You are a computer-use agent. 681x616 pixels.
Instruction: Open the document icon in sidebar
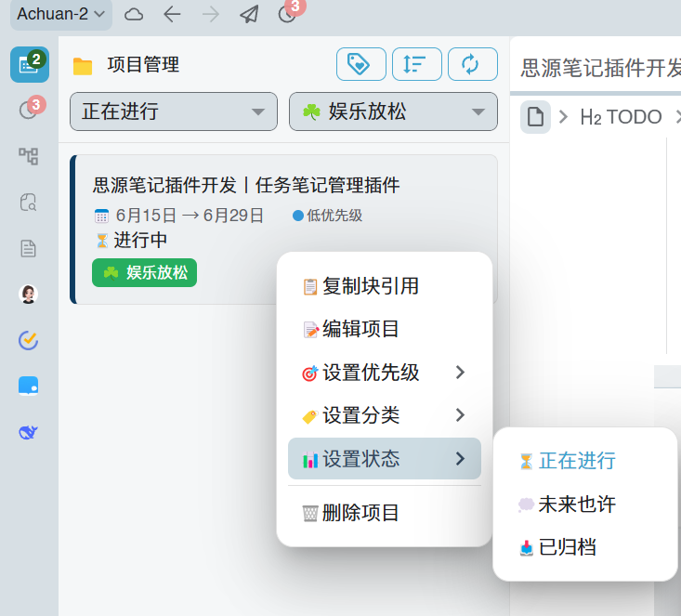pyautogui.click(x=28, y=248)
